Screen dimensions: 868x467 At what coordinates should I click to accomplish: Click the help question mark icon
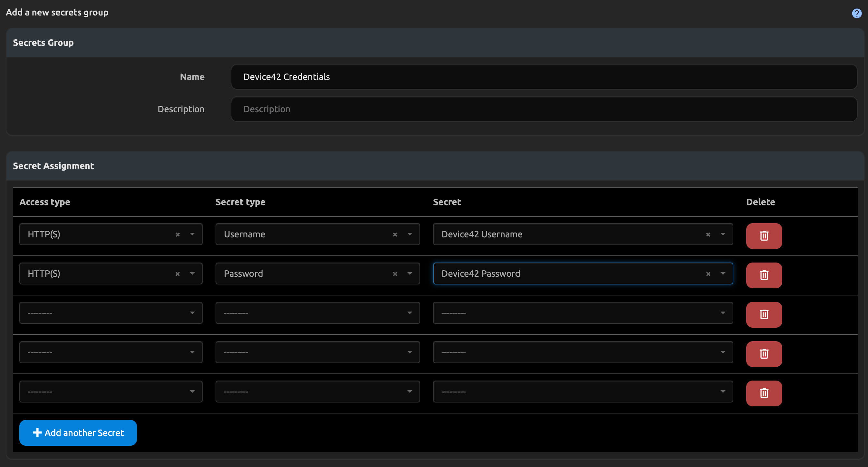point(856,13)
